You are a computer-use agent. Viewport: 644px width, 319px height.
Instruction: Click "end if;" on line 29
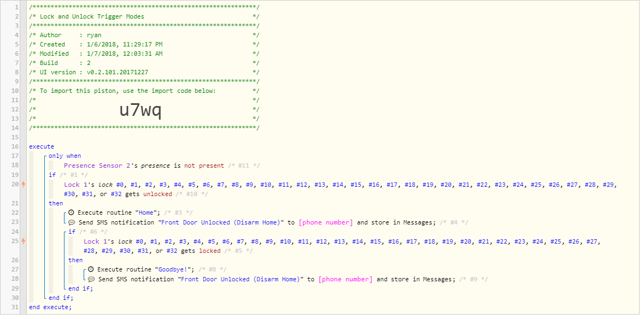pyautogui.click(x=81, y=288)
